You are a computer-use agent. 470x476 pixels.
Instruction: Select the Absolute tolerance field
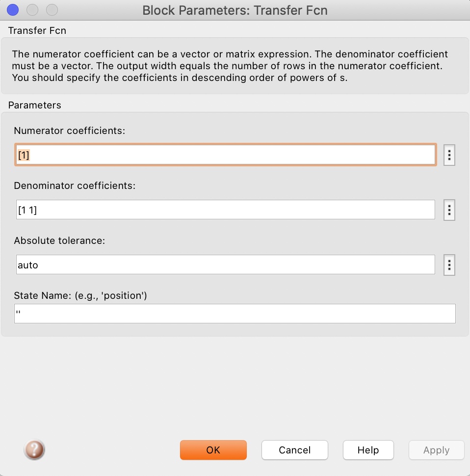click(225, 264)
